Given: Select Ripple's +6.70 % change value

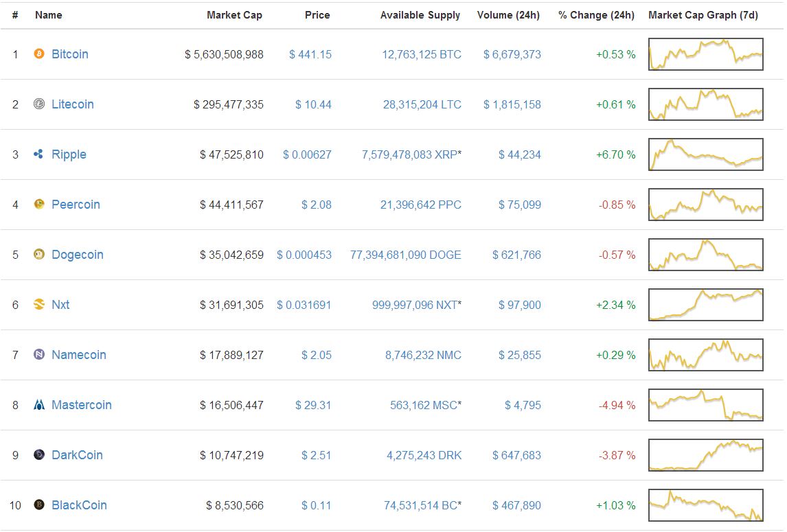Looking at the screenshot, I should tap(616, 154).
